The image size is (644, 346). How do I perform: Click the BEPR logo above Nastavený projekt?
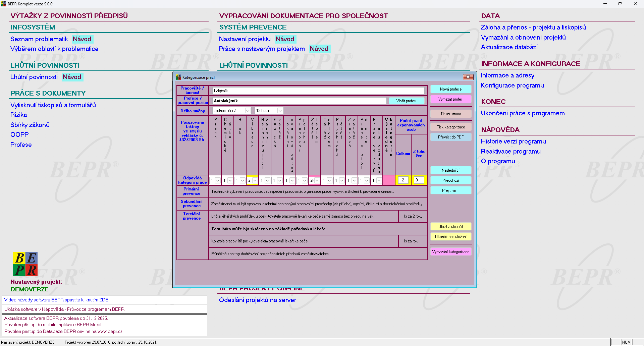coord(25,264)
